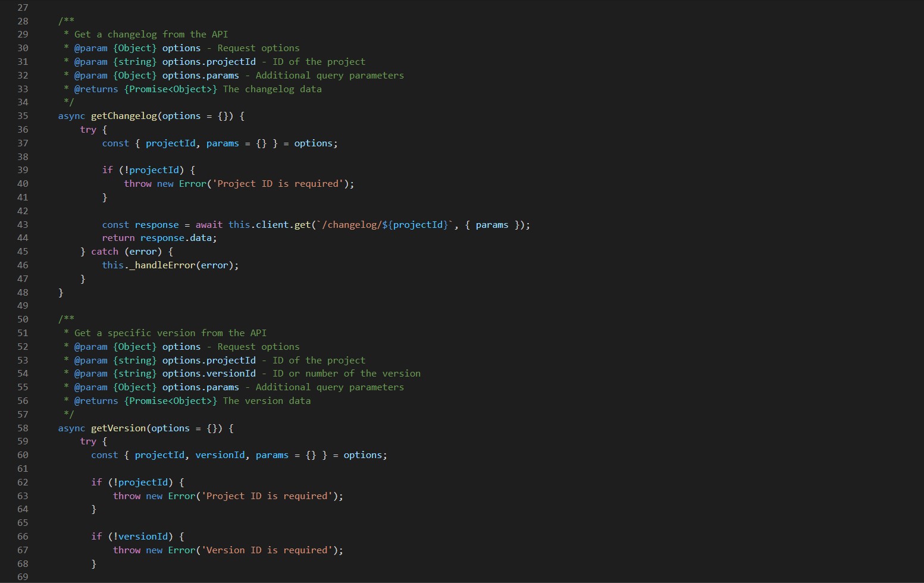This screenshot has width=924, height=583.
Task: Click versionId in the line 60 destructuring
Action: coord(220,455)
